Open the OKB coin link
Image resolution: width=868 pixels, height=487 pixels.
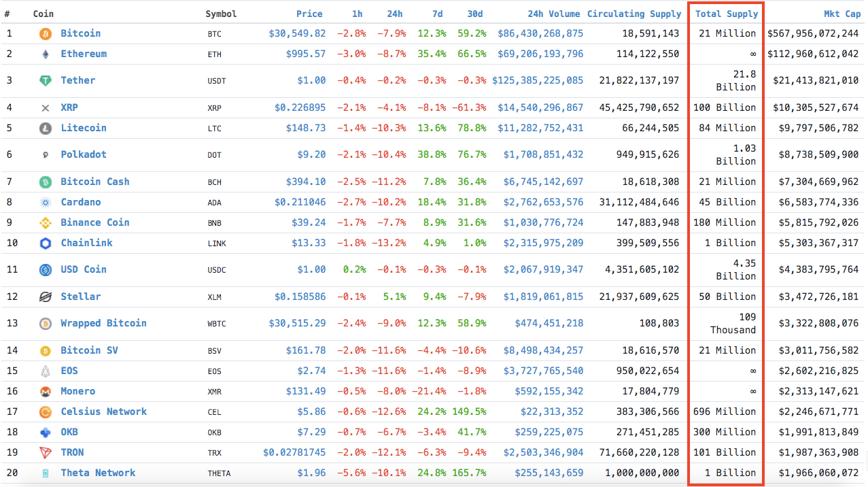tap(69, 432)
